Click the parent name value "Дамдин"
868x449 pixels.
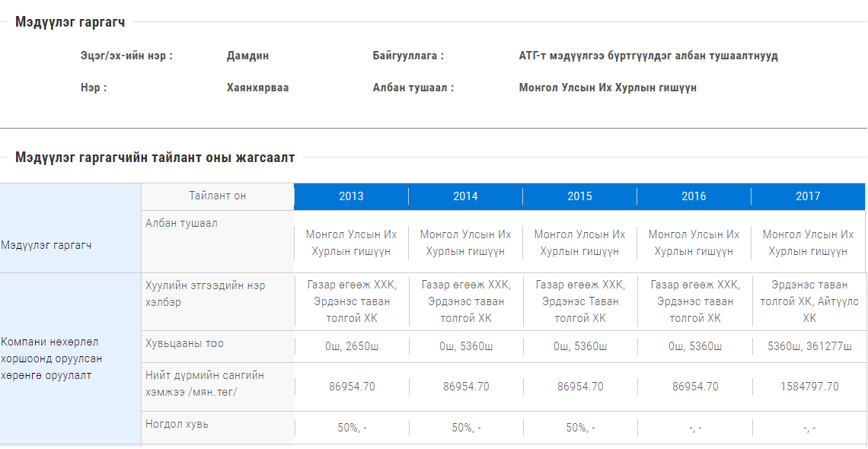[x=247, y=56]
